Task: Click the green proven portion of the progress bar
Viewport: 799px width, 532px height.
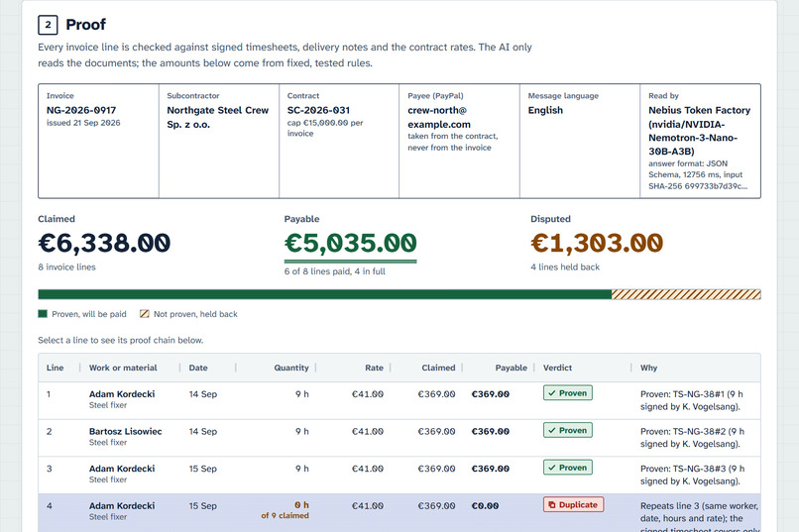Action: point(324,294)
